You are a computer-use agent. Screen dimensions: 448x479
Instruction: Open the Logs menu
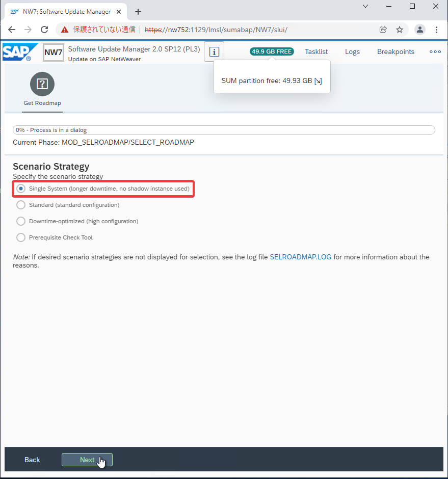pyautogui.click(x=352, y=51)
